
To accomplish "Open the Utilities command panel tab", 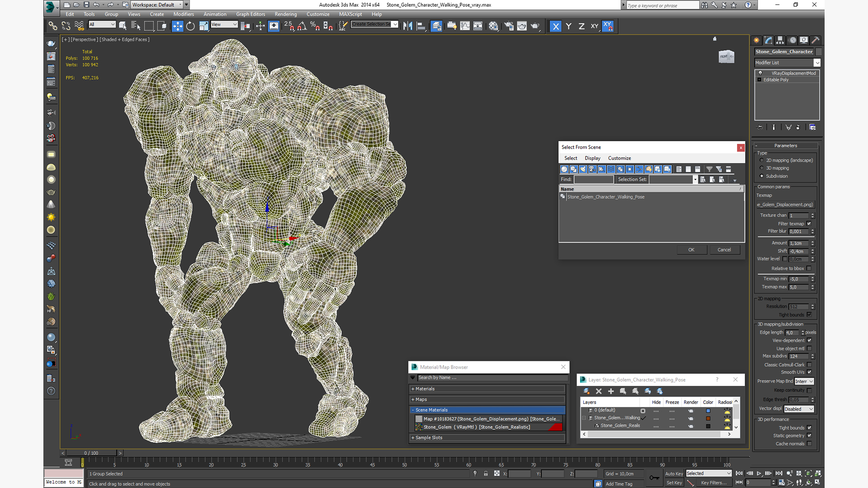I will pyautogui.click(x=815, y=40).
